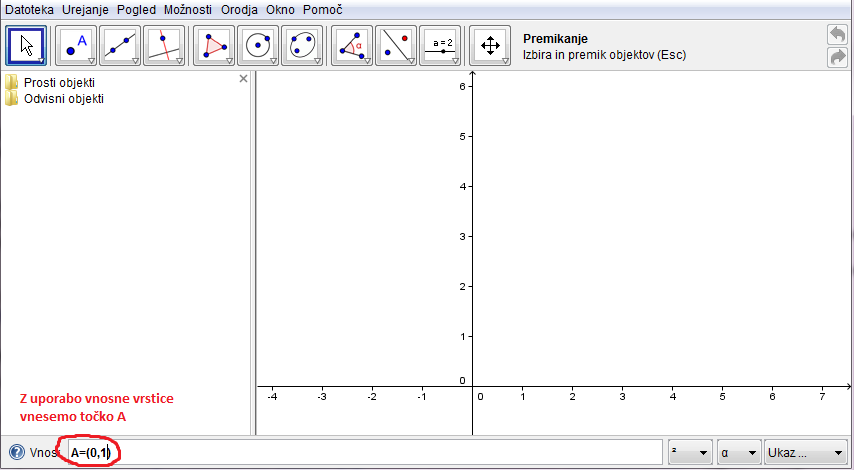Image resolution: width=854 pixels, height=470 pixels.
Task: Select the Move (arrow pointer) tool
Action: click(x=27, y=45)
